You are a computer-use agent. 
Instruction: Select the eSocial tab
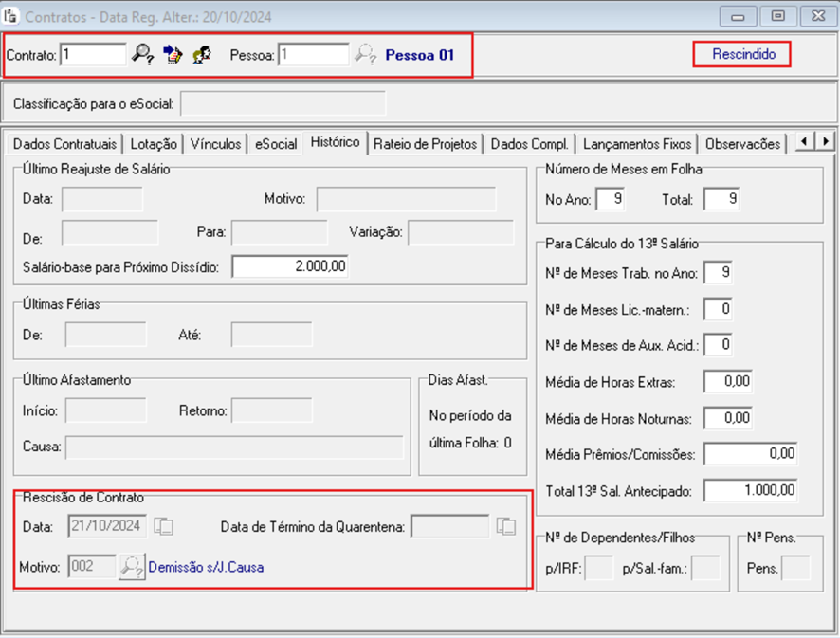coord(275,144)
